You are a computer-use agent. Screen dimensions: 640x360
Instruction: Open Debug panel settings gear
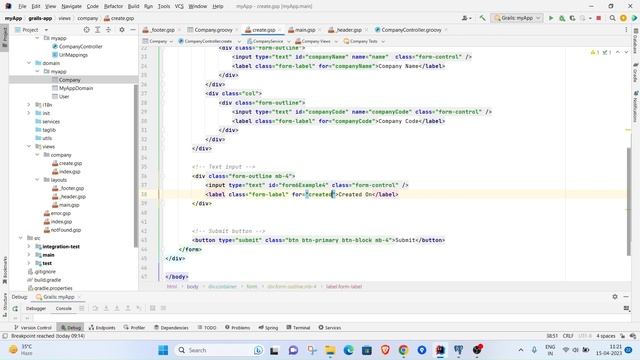coord(615,297)
